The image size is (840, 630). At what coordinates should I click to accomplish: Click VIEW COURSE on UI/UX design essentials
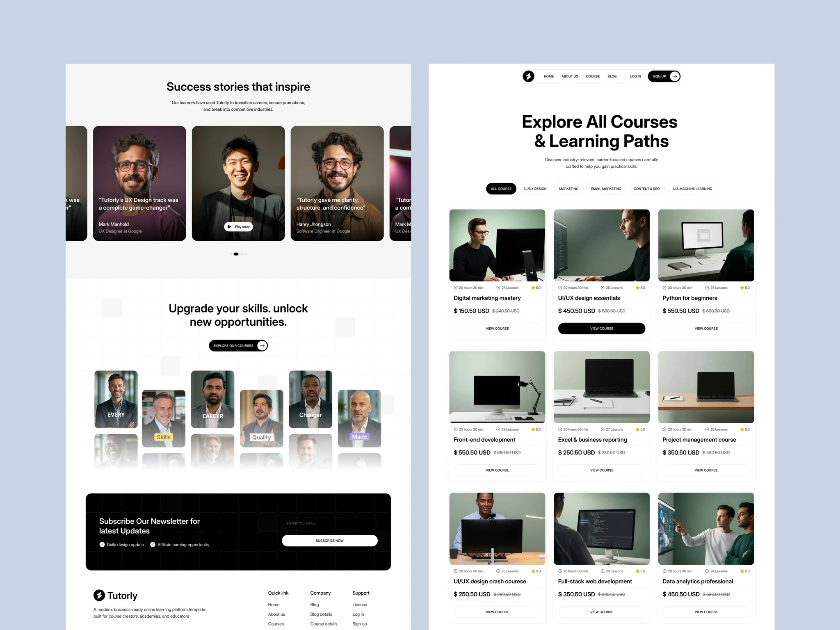click(601, 329)
